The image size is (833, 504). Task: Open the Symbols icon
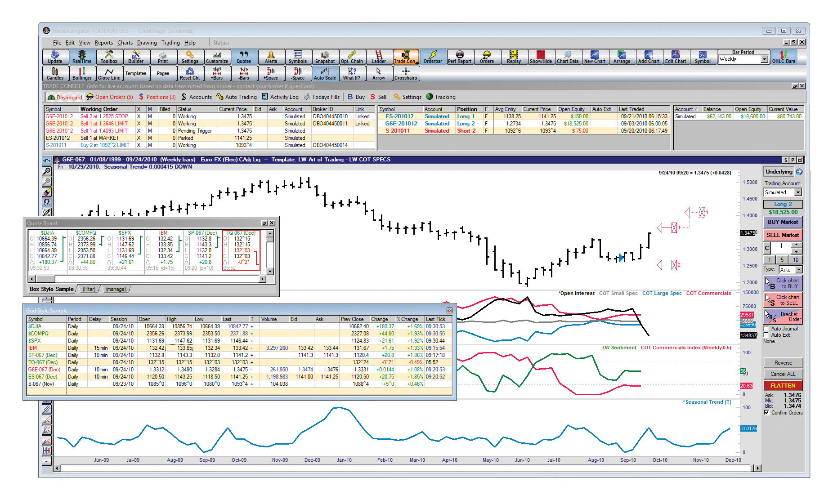tap(298, 57)
